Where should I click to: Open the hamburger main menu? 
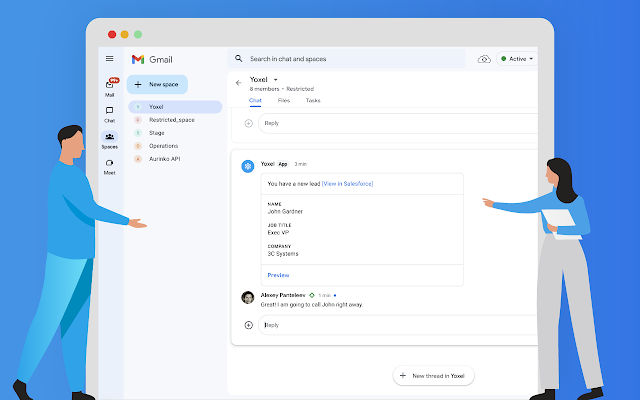pos(109,59)
